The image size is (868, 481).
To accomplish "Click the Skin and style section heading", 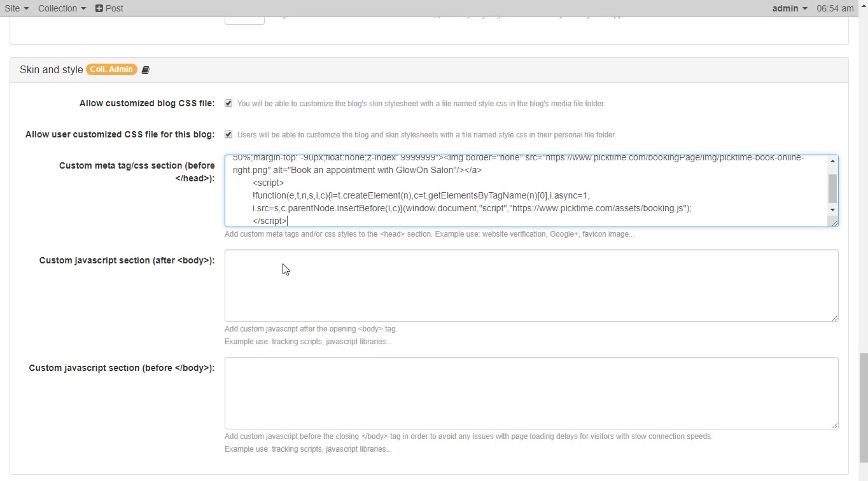I will click(x=52, y=69).
